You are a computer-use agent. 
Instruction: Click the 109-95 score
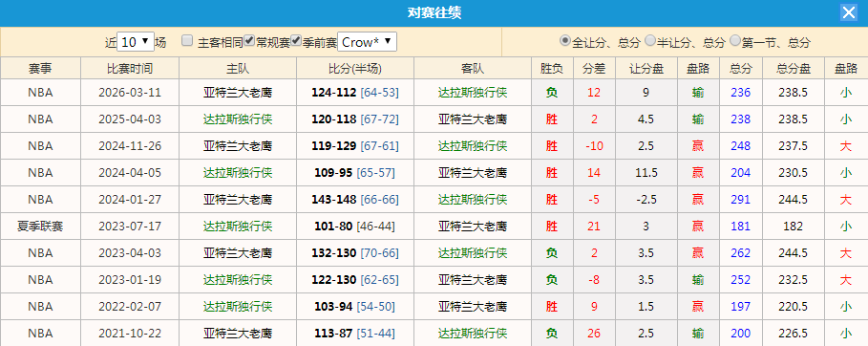[x=333, y=172]
